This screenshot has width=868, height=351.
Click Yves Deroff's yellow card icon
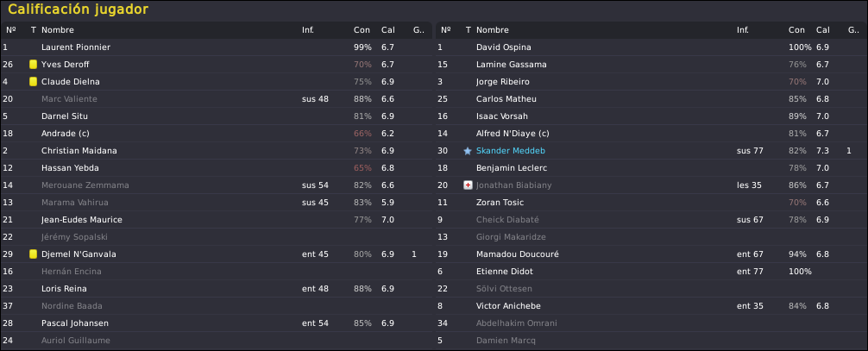(x=33, y=65)
